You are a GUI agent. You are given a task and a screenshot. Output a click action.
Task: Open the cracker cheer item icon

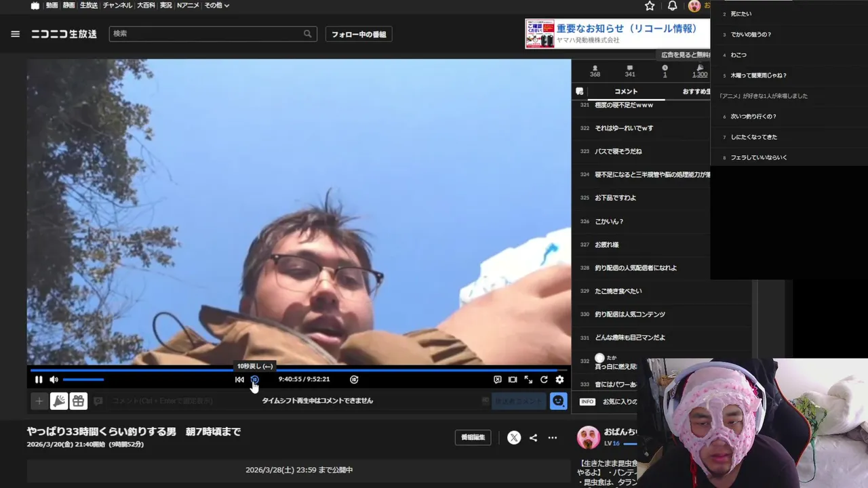[59, 401]
